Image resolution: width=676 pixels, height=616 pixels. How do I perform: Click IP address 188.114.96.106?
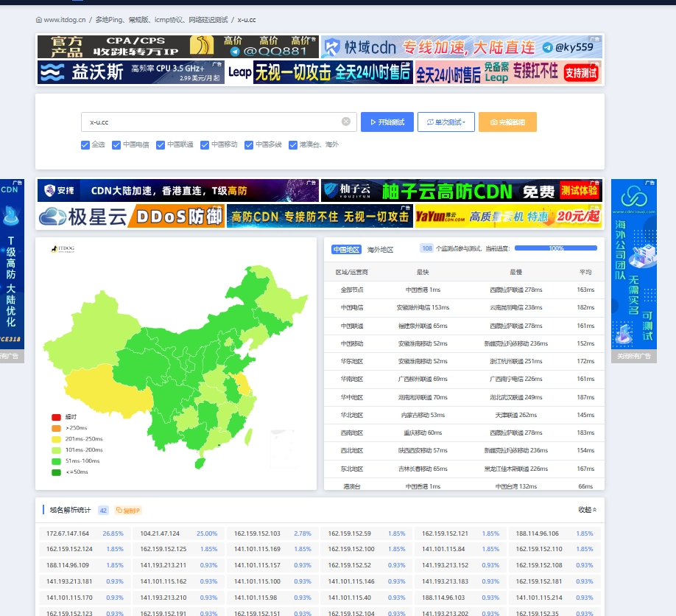537,533
